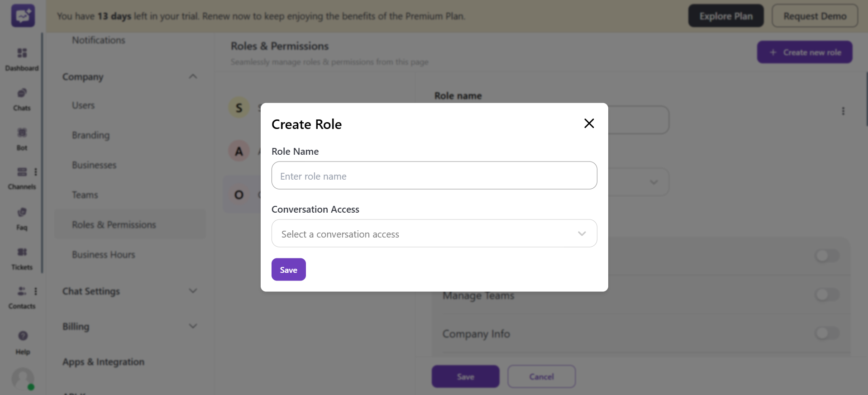Select Business Hours in the sidebar
Viewport: 868px width, 395px height.
tap(103, 254)
